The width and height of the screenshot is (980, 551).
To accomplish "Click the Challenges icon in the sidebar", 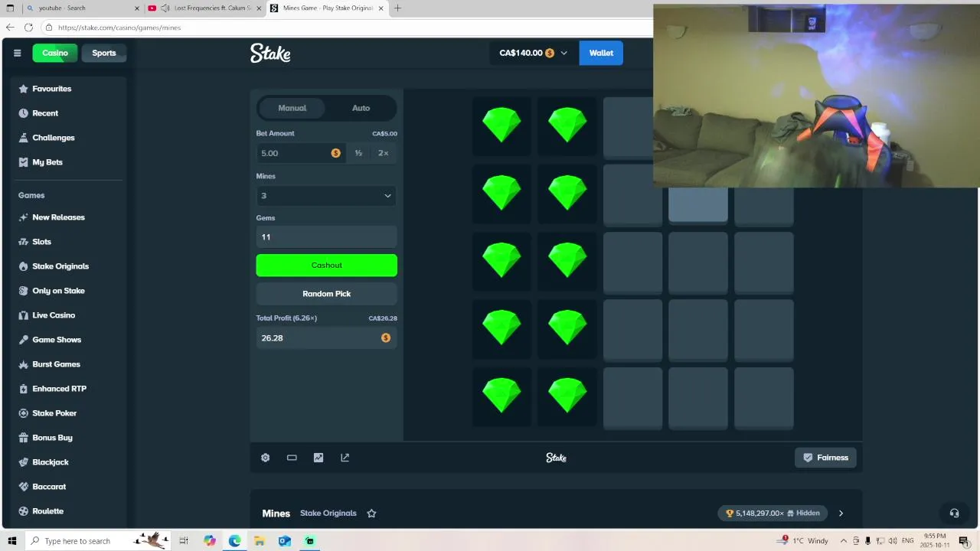I will coord(23,138).
